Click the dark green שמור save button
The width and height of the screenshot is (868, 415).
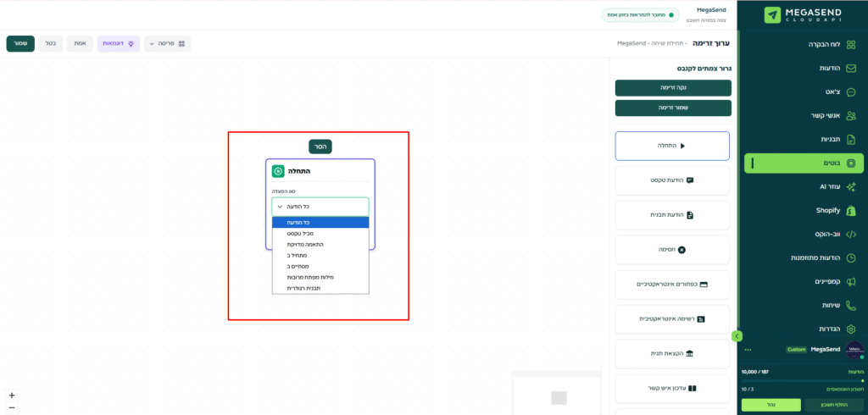click(20, 43)
